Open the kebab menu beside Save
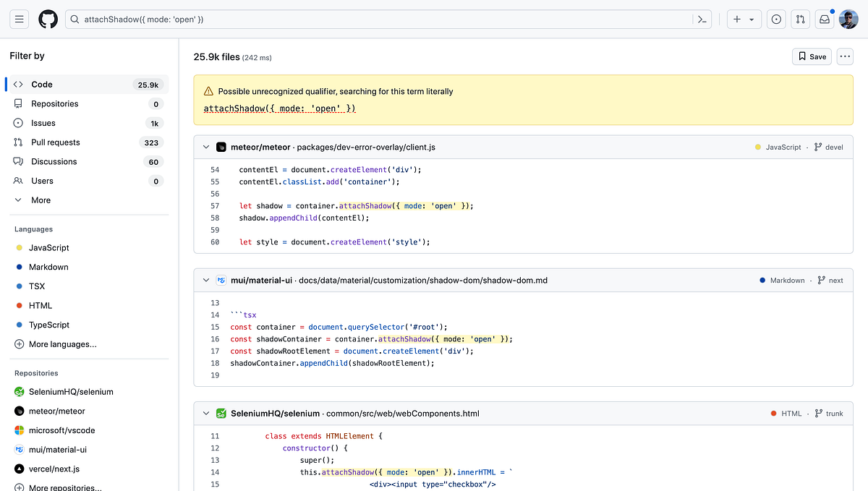 click(844, 56)
